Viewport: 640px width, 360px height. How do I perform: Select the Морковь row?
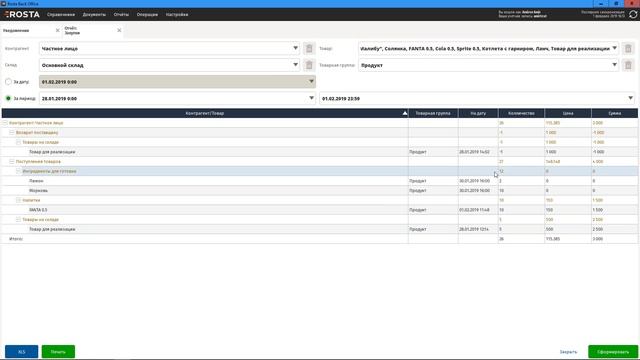[x=320, y=191]
